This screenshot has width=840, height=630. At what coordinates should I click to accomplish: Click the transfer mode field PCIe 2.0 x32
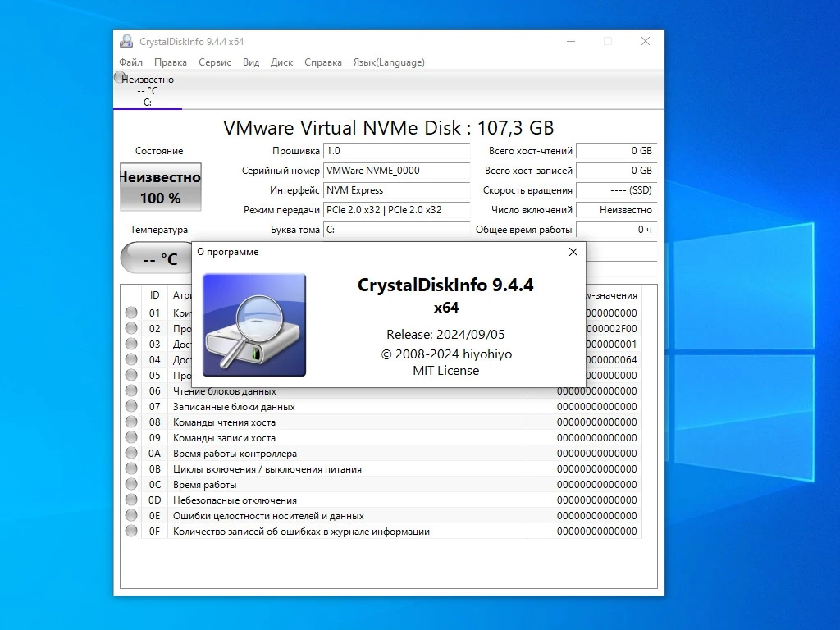(396, 210)
